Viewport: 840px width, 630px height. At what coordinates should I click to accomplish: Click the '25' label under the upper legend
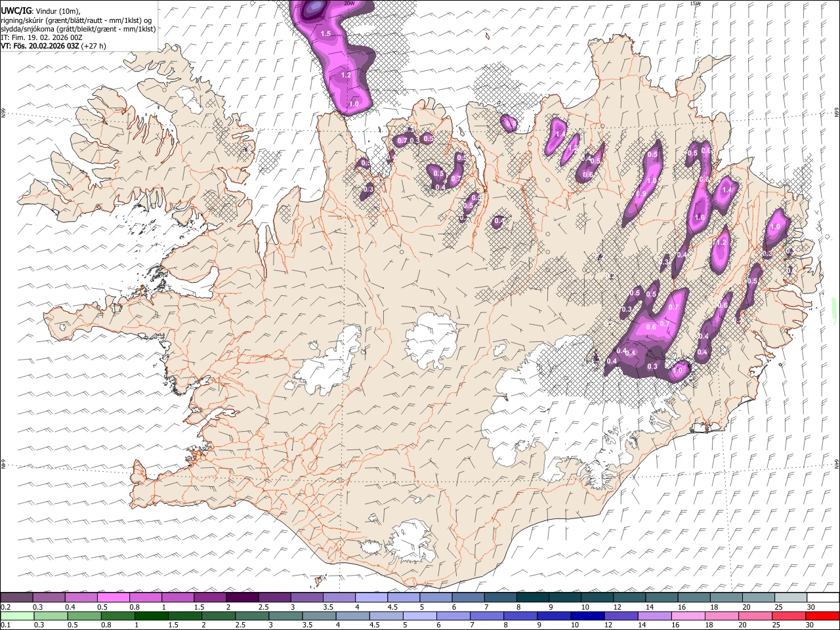778,607
